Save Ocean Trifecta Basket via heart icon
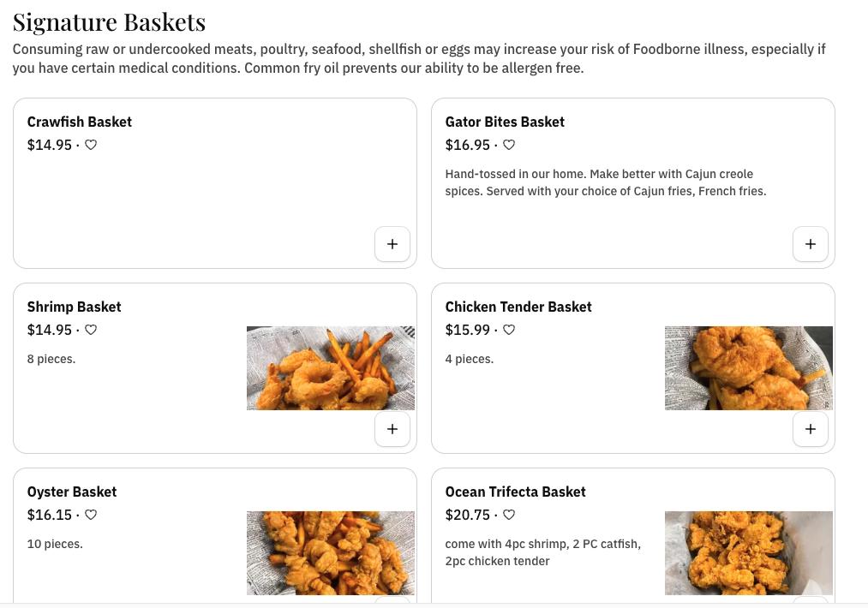The height and width of the screenshot is (608, 868). tap(509, 515)
